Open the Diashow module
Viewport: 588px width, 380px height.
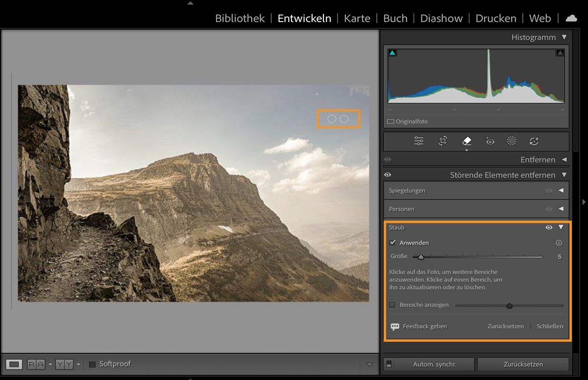pos(441,18)
